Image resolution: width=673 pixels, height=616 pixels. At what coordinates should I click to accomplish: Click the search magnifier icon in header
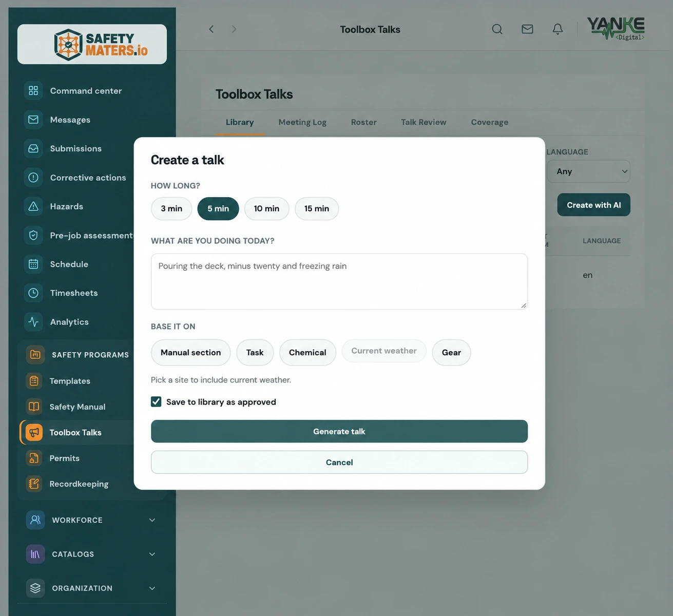[497, 29]
